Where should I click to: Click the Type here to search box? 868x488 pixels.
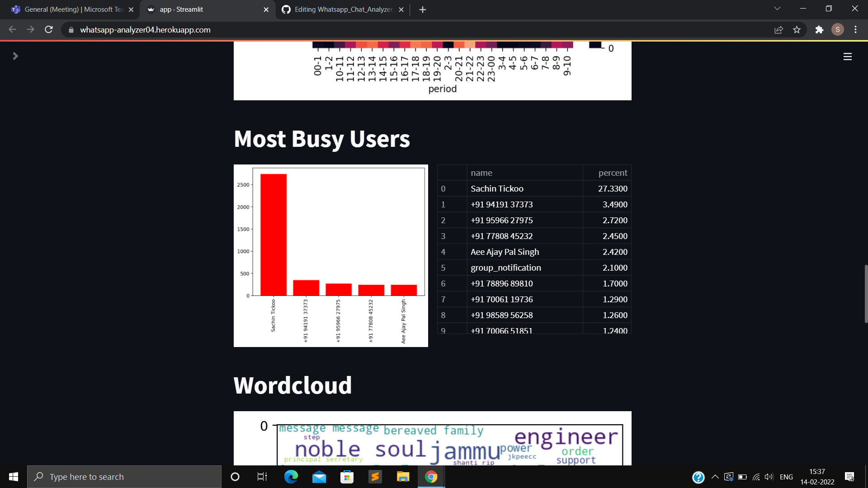click(x=124, y=477)
